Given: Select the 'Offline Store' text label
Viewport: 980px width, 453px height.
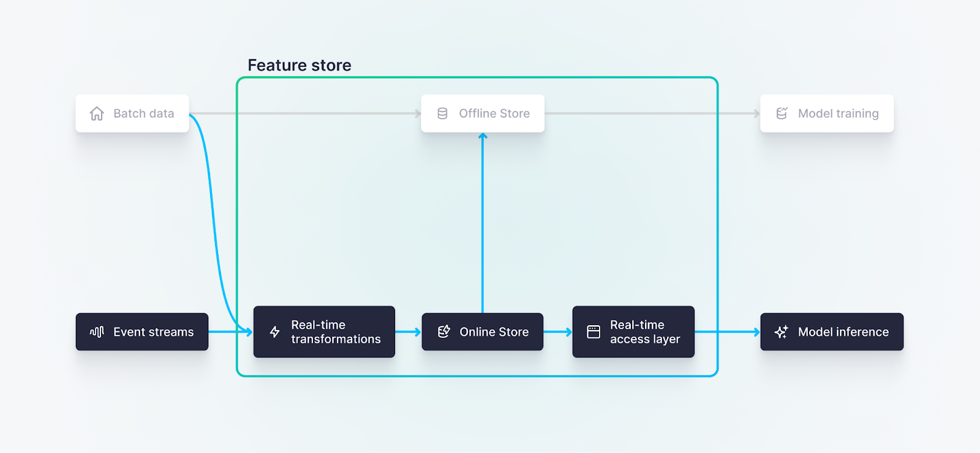Looking at the screenshot, I should tap(494, 114).
